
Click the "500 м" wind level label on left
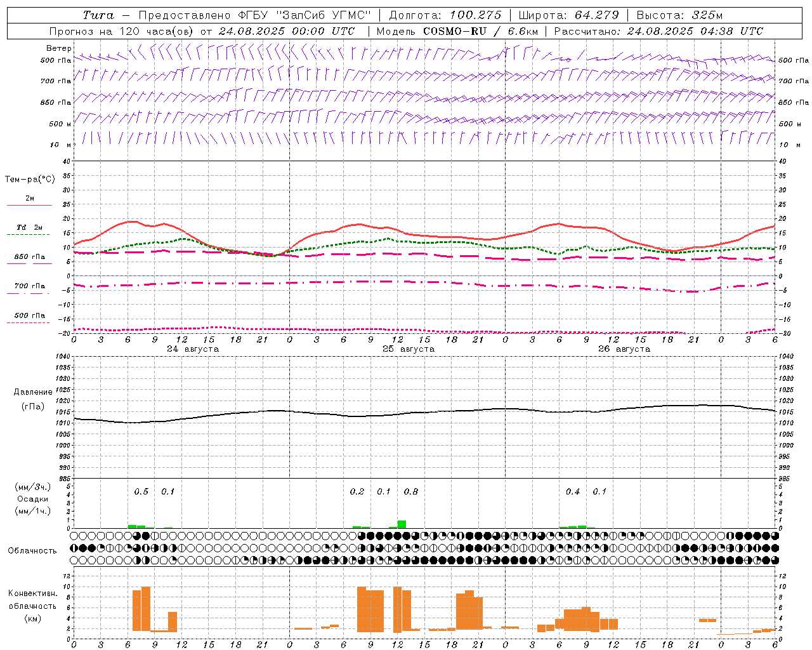point(61,124)
